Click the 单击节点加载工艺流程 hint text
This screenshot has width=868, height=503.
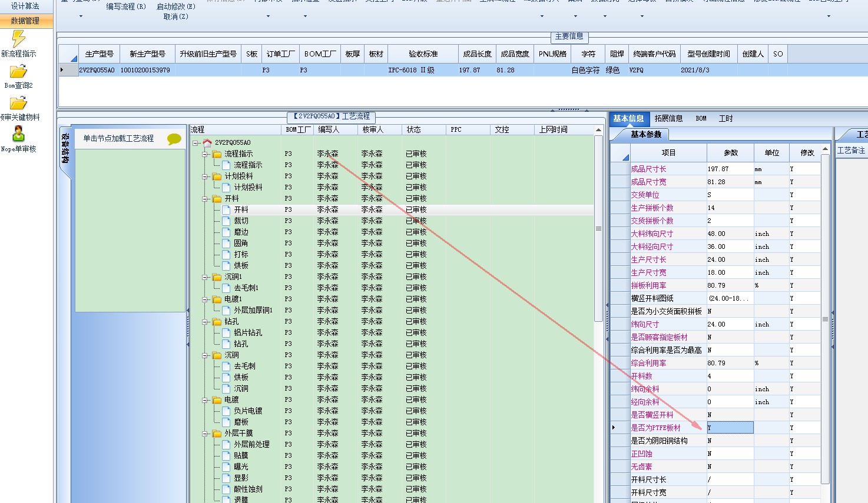coord(118,139)
